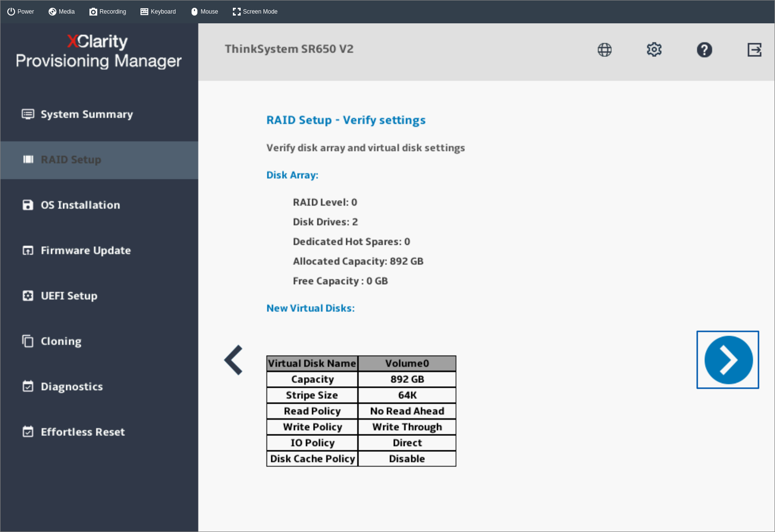Click the Cloning copy icon
The image size is (775, 532).
coord(28,341)
